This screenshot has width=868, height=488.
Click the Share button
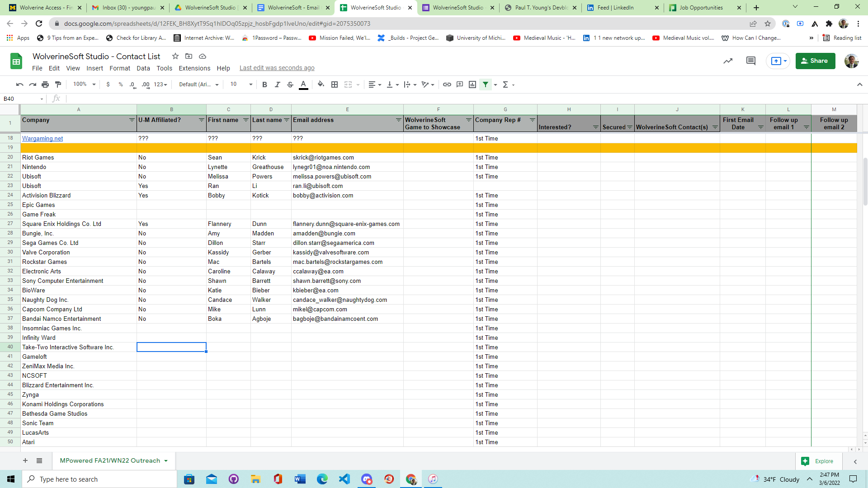pyautogui.click(x=815, y=61)
